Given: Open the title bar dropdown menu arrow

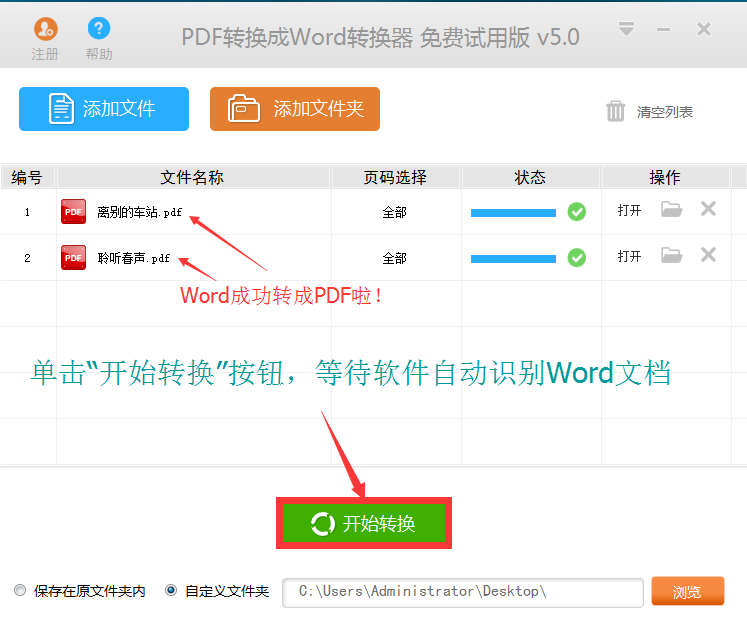Looking at the screenshot, I should point(626,29).
